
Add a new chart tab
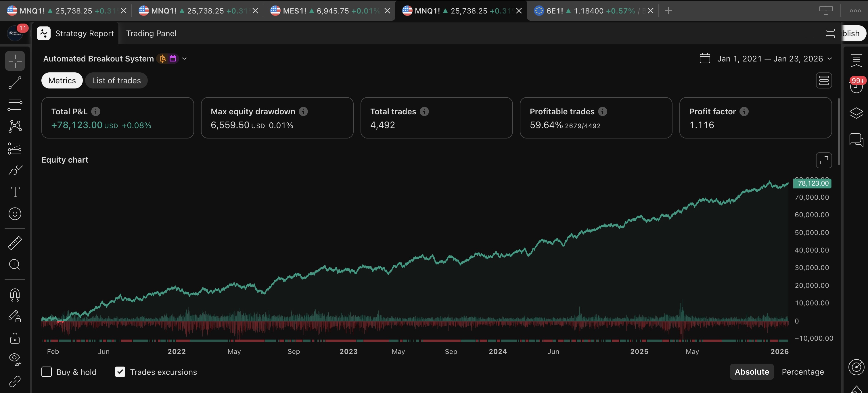pos(668,11)
